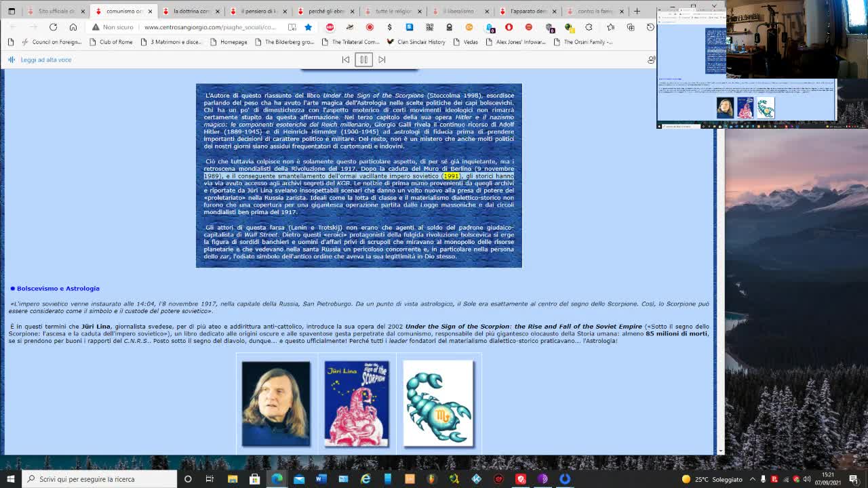Screen dimensions: 868x488
Task: Open Microsoft Word from the taskbar
Action: click(321, 479)
